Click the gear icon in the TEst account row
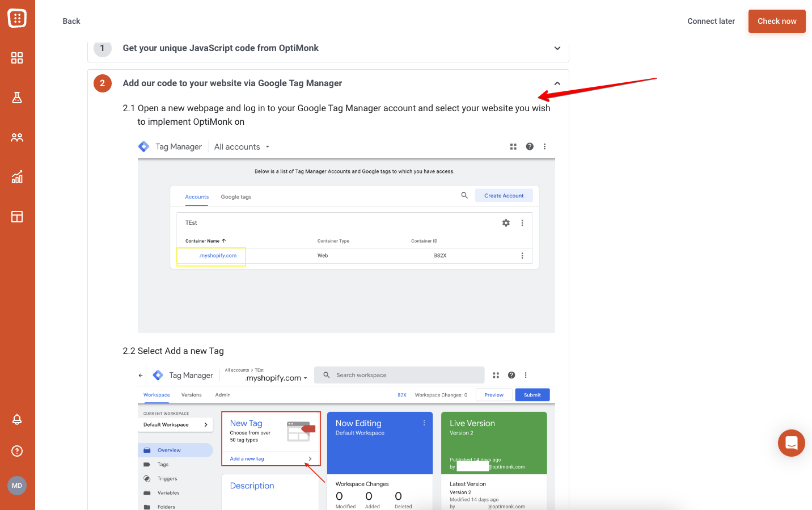Screen dimensions: 812x510 point(506,223)
